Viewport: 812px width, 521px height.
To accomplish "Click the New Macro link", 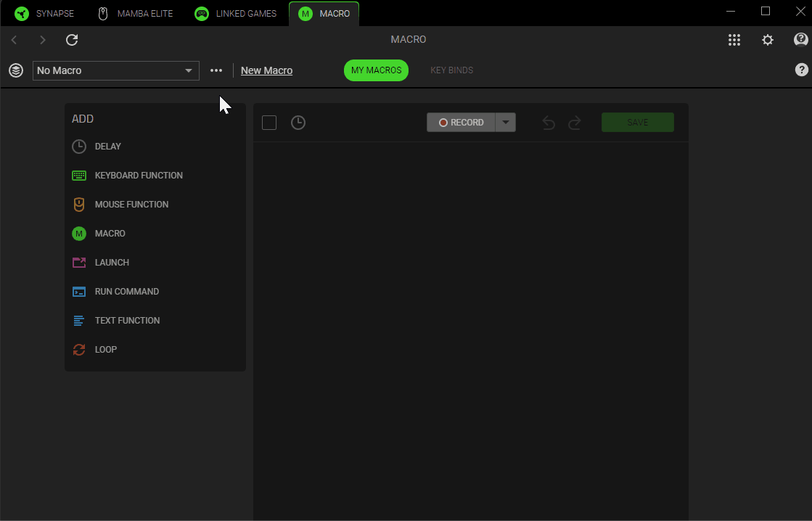I will [x=266, y=70].
